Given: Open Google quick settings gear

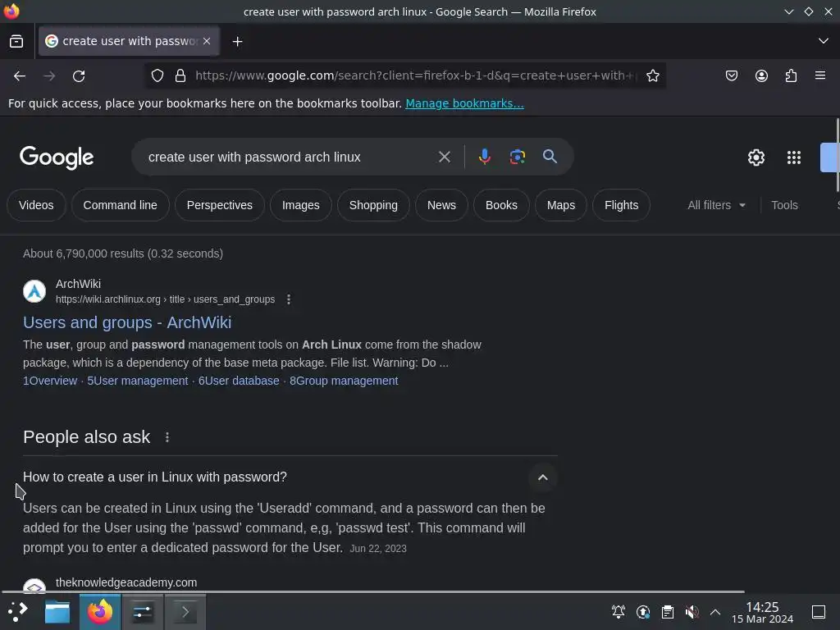Looking at the screenshot, I should pyautogui.click(x=756, y=157).
